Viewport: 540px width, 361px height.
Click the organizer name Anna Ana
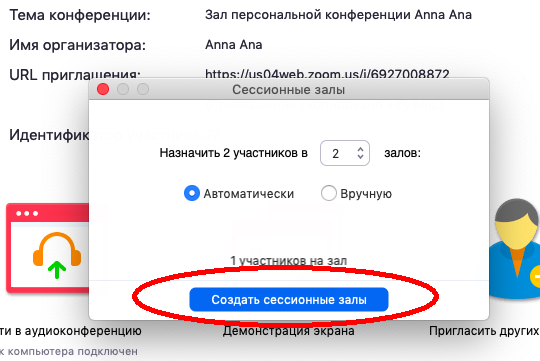pyautogui.click(x=233, y=45)
